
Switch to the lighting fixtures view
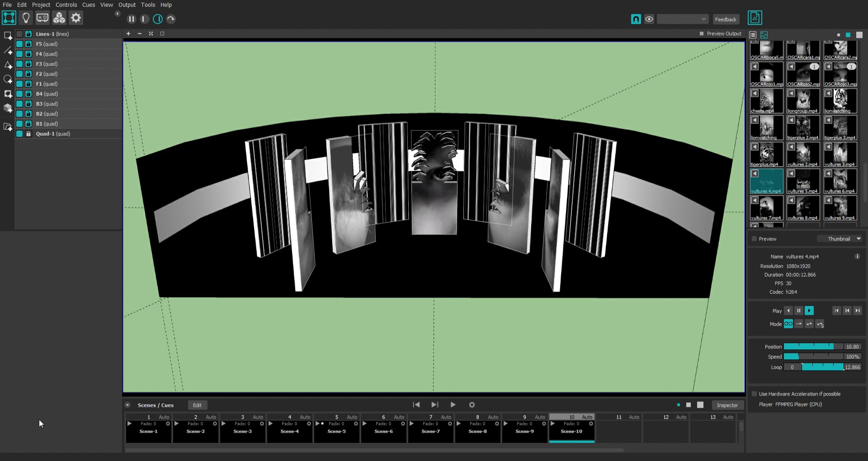pyautogui.click(x=26, y=18)
